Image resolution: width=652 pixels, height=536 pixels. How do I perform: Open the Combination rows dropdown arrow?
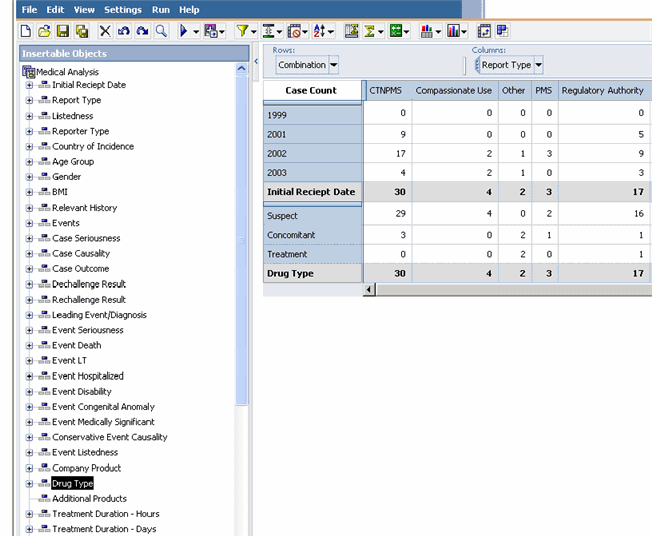(x=333, y=65)
